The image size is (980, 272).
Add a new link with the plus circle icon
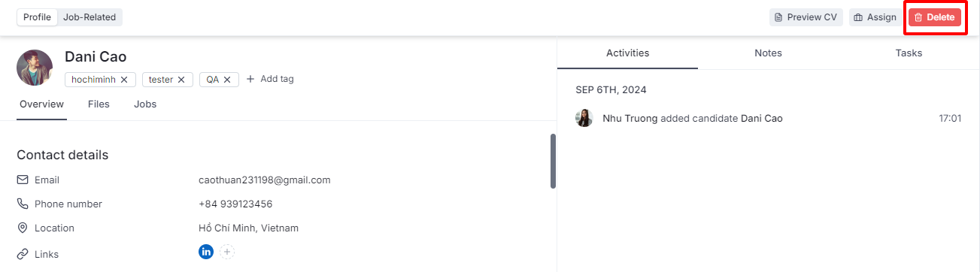(x=228, y=252)
